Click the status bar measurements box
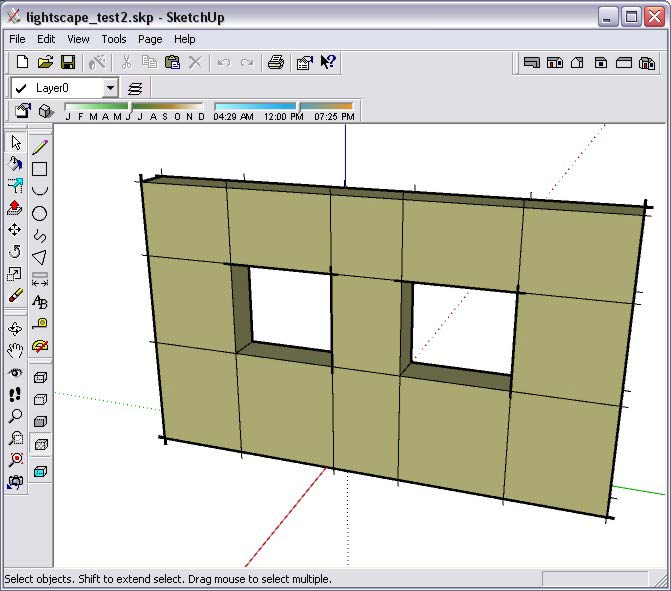Image resolution: width=671 pixels, height=591 pixels. coord(595,579)
